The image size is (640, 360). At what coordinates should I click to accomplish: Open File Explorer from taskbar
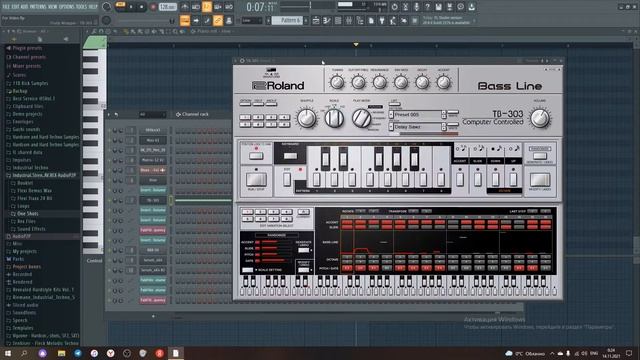click(x=62, y=353)
